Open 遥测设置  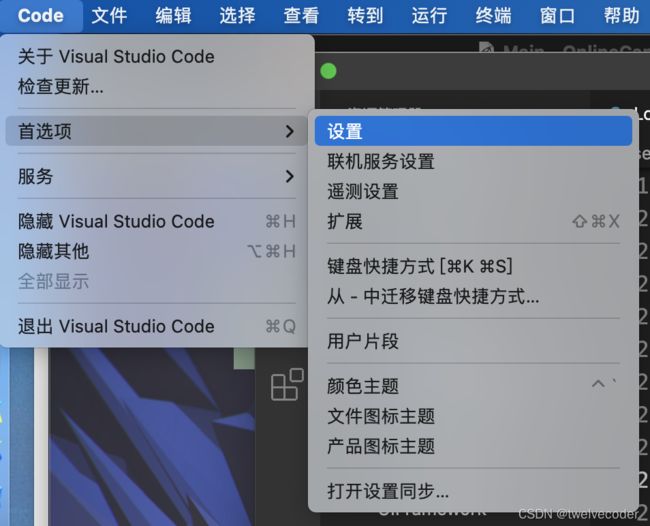click(473, 191)
